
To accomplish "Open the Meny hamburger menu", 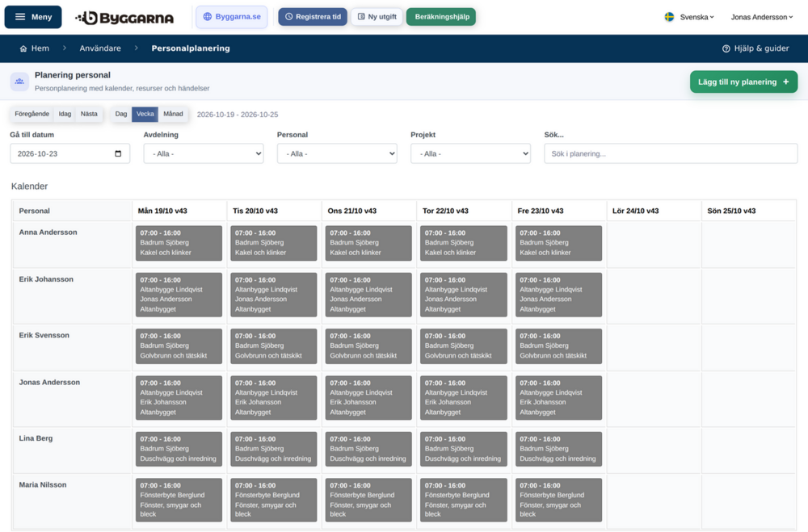I will 33,17.
